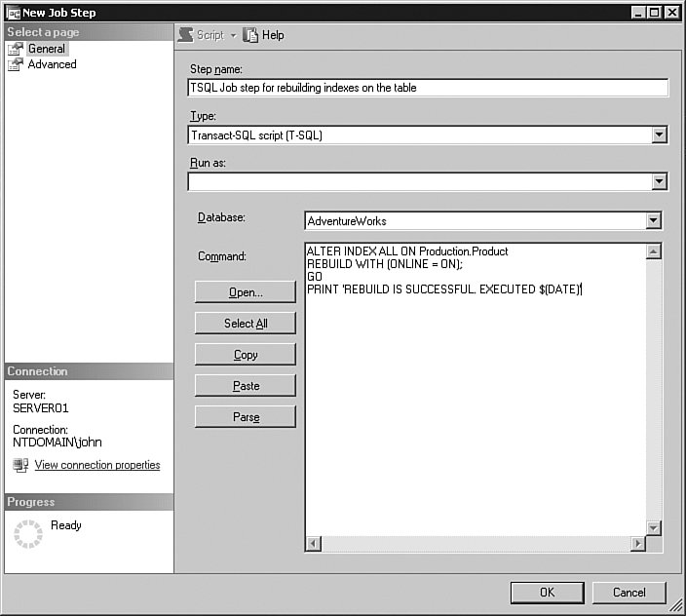686x616 pixels.
Task: Click the horizontal scrollbar right arrow
Action: pyautogui.click(x=637, y=544)
